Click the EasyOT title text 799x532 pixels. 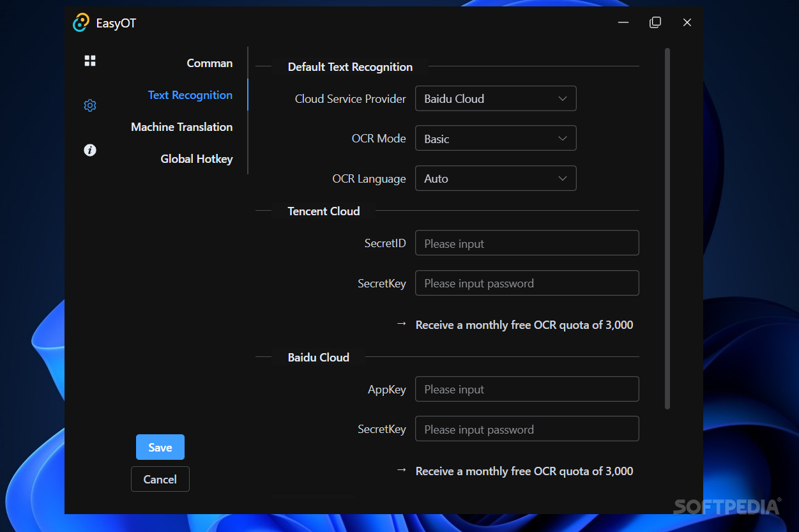point(116,24)
